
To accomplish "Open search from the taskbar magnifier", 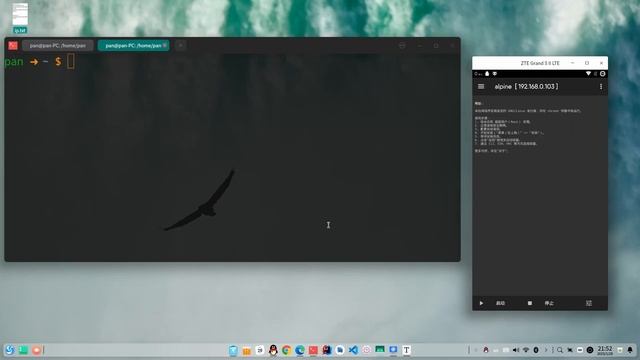I will coord(560,350).
